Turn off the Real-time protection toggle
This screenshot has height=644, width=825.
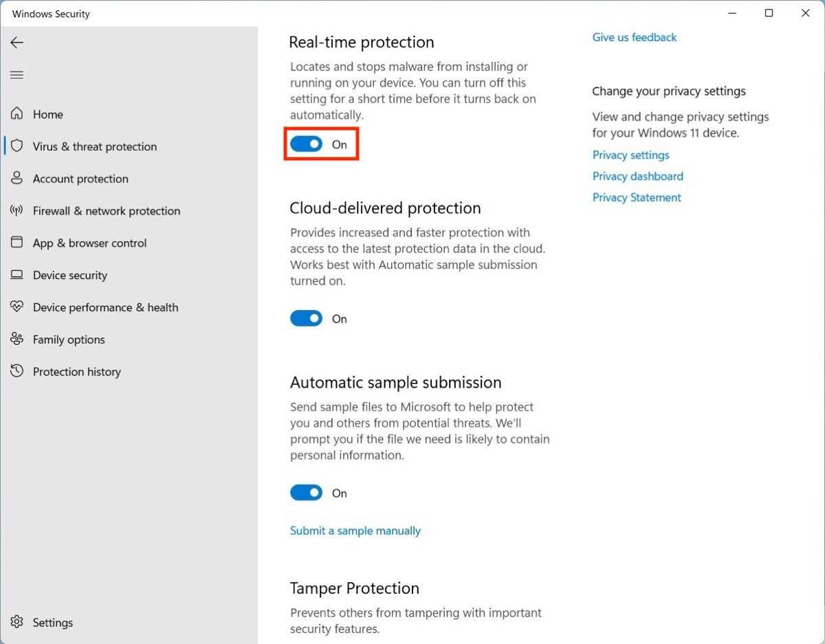pyautogui.click(x=307, y=144)
